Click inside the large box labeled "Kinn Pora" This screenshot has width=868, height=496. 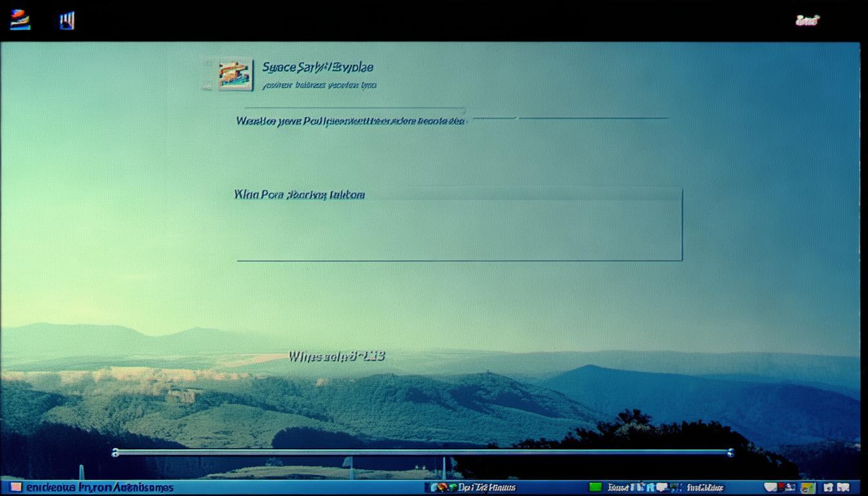459,229
